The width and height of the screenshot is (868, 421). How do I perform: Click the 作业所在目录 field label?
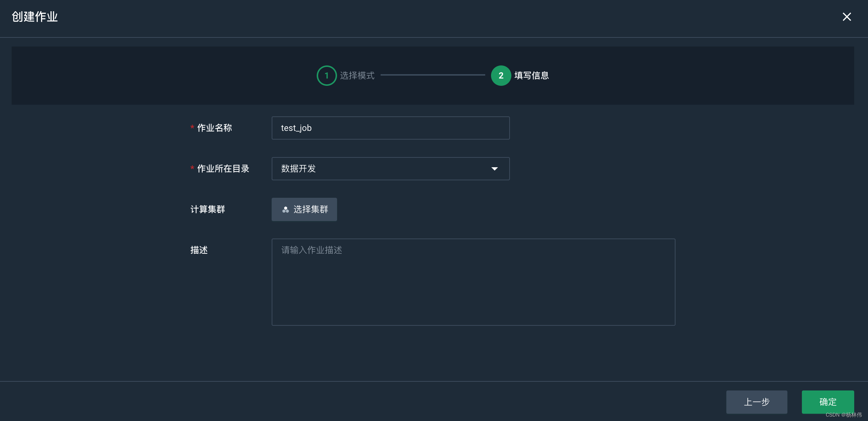tap(223, 169)
